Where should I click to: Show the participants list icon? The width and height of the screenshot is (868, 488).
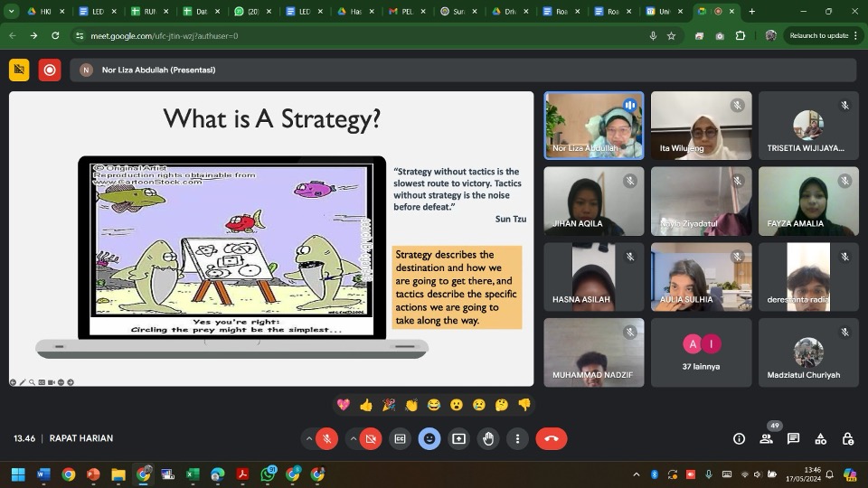click(766, 439)
